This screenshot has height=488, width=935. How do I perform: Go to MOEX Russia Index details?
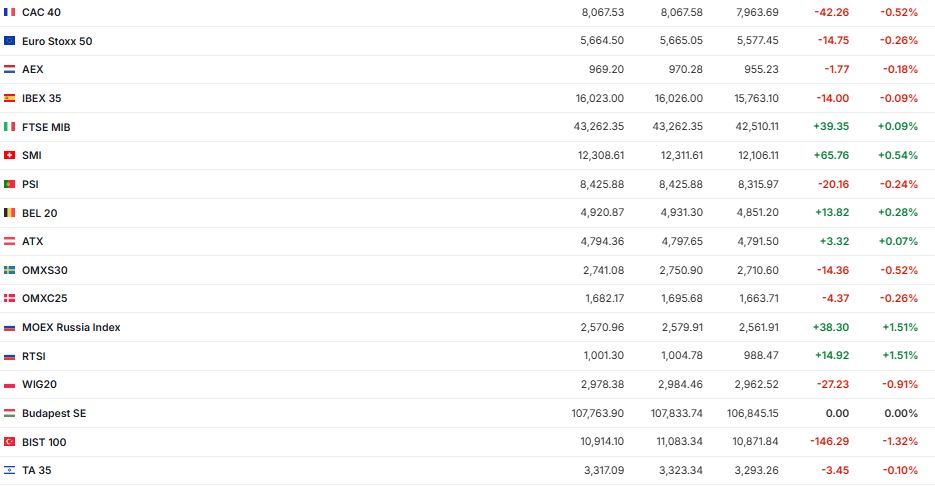71,327
